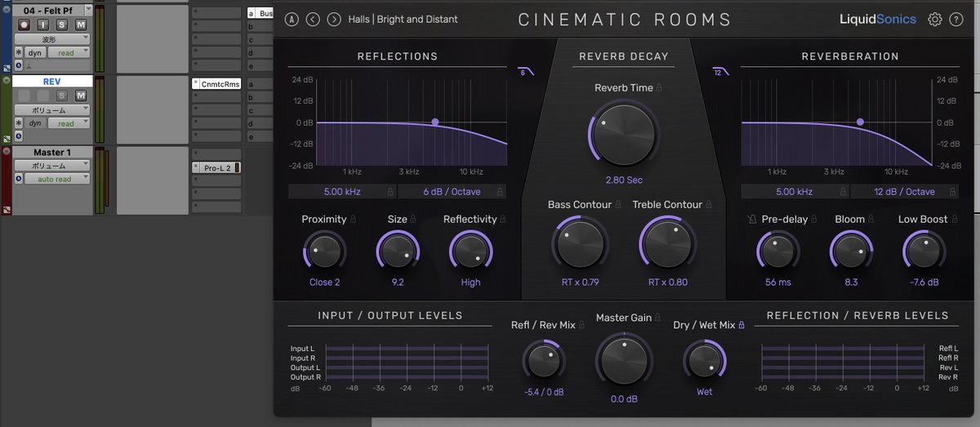Open track view selector on REV track
Viewport: 980px width, 427px height.
click(54, 109)
